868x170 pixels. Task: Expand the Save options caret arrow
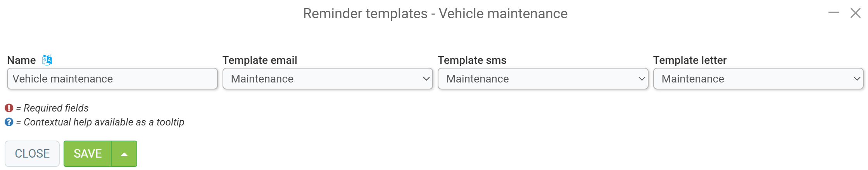[x=124, y=154]
